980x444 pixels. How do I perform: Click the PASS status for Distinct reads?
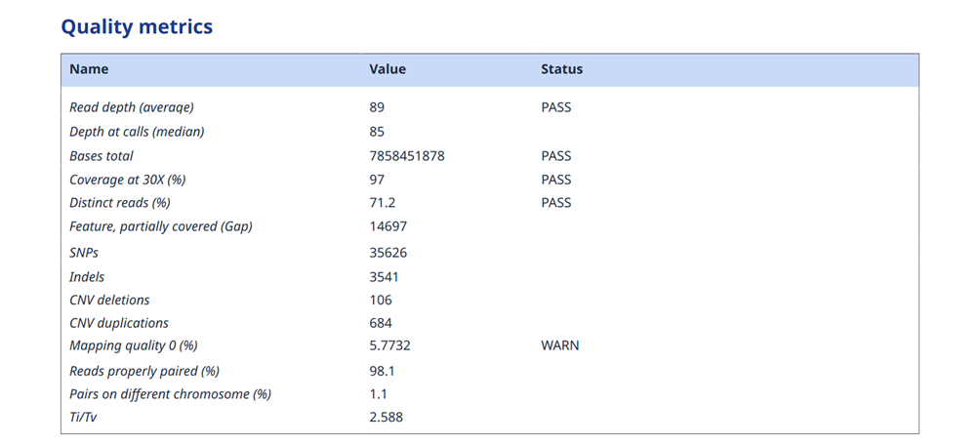[556, 203]
